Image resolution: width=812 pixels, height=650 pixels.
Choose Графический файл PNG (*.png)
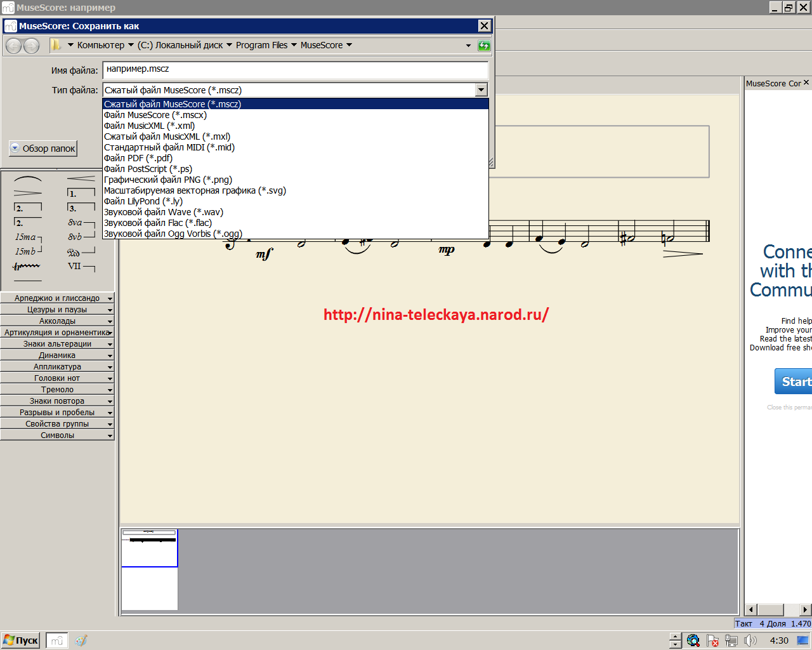296,180
